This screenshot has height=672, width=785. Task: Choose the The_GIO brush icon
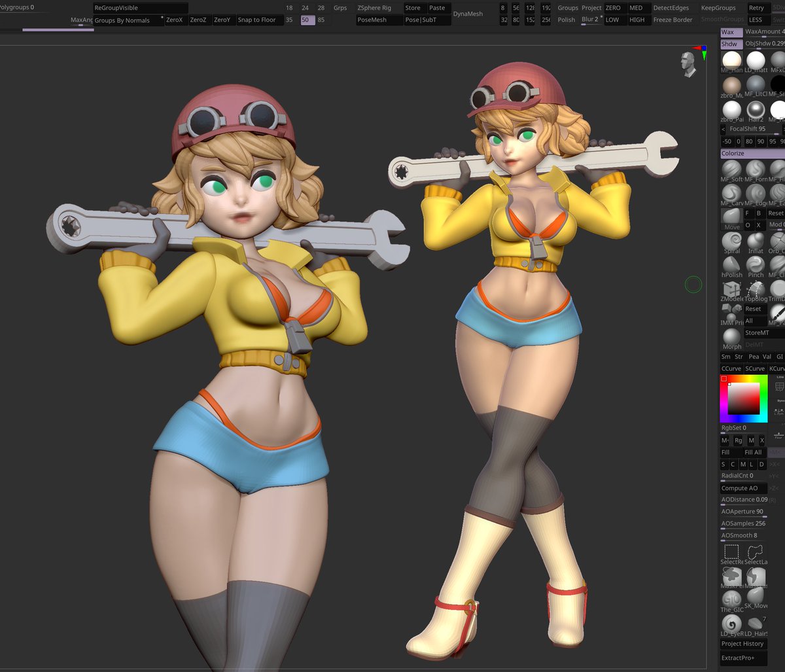click(731, 601)
